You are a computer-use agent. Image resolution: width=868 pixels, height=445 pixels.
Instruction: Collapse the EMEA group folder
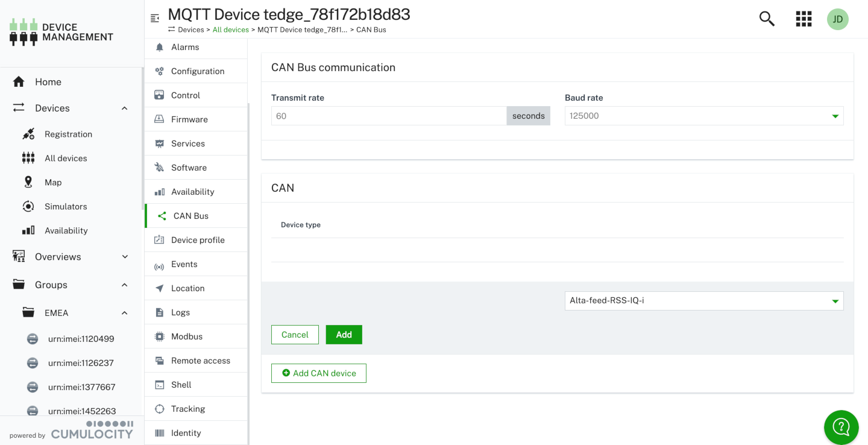point(124,313)
